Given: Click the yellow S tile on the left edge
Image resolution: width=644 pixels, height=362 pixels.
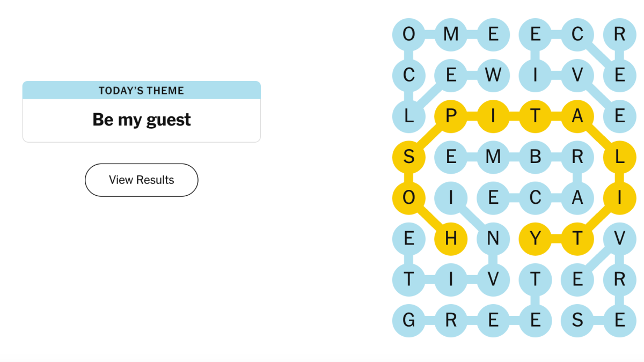Looking at the screenshot, I should (408, 157).
